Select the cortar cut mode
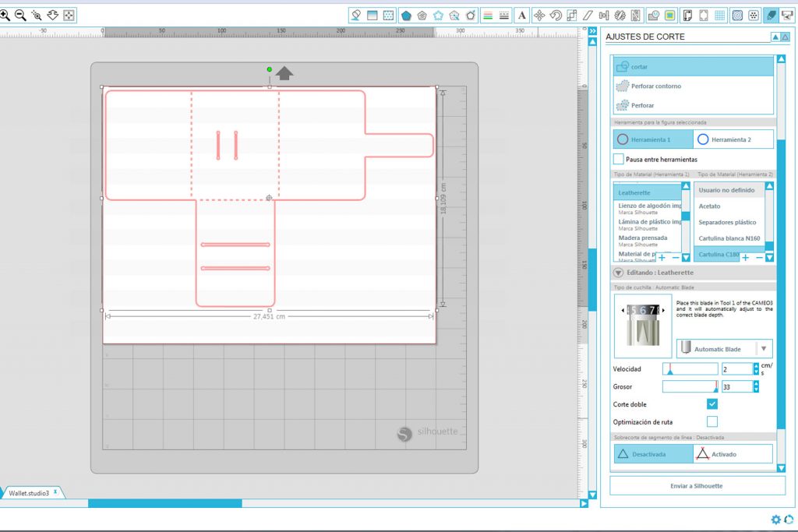 click(694, 67)
